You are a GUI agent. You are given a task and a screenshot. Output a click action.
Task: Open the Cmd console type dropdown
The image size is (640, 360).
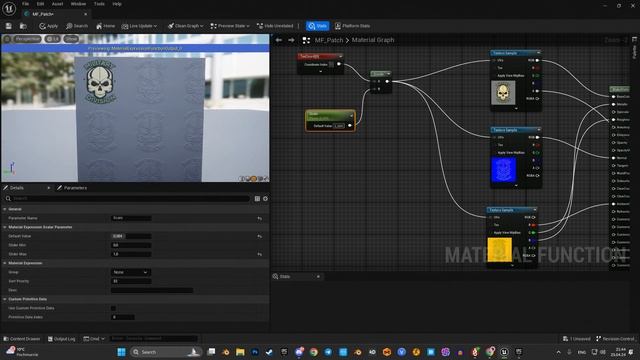coord(94,339)
